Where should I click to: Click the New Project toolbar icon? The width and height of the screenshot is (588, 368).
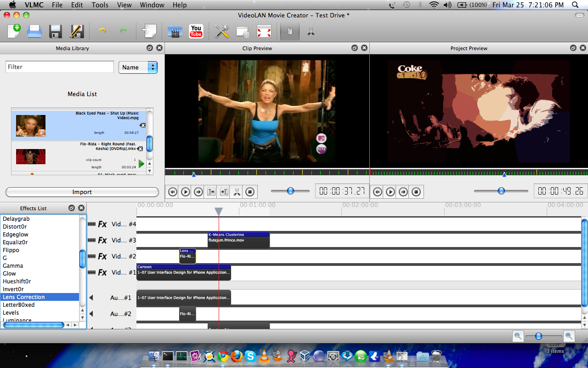point(14,31)
